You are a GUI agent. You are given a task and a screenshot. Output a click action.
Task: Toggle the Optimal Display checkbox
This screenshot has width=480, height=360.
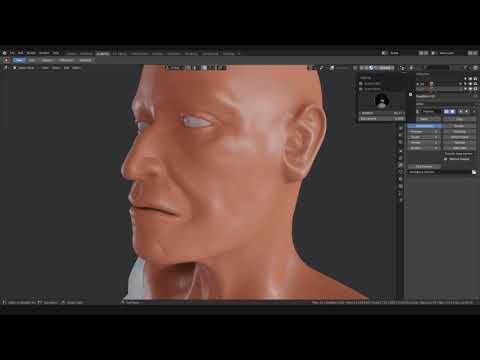[446, 159]
